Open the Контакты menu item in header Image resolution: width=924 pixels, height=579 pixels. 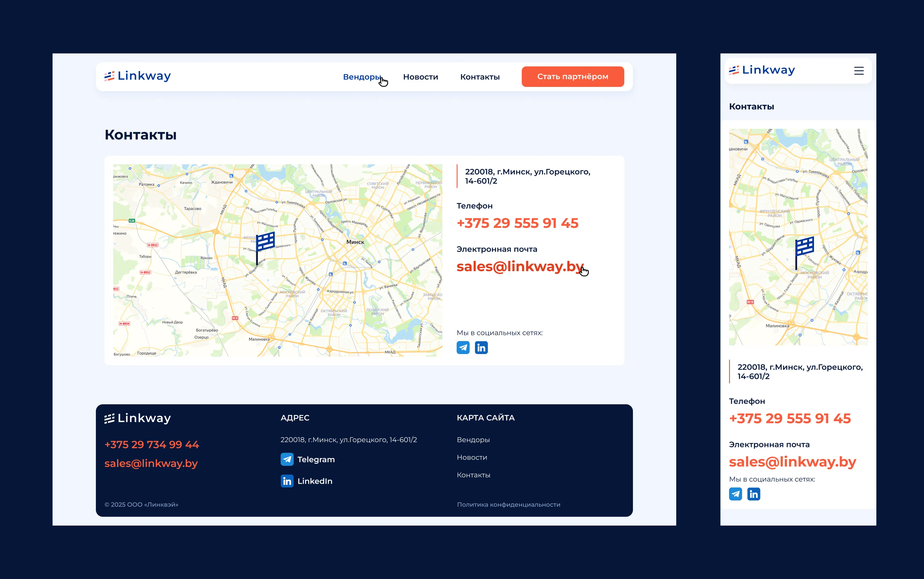(x=480, y=77)
